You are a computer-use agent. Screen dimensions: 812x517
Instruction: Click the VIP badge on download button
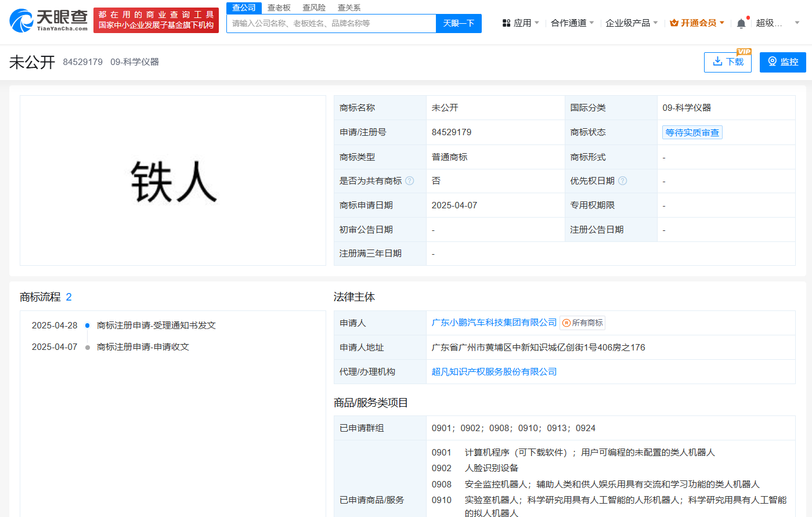pos(745,52)
